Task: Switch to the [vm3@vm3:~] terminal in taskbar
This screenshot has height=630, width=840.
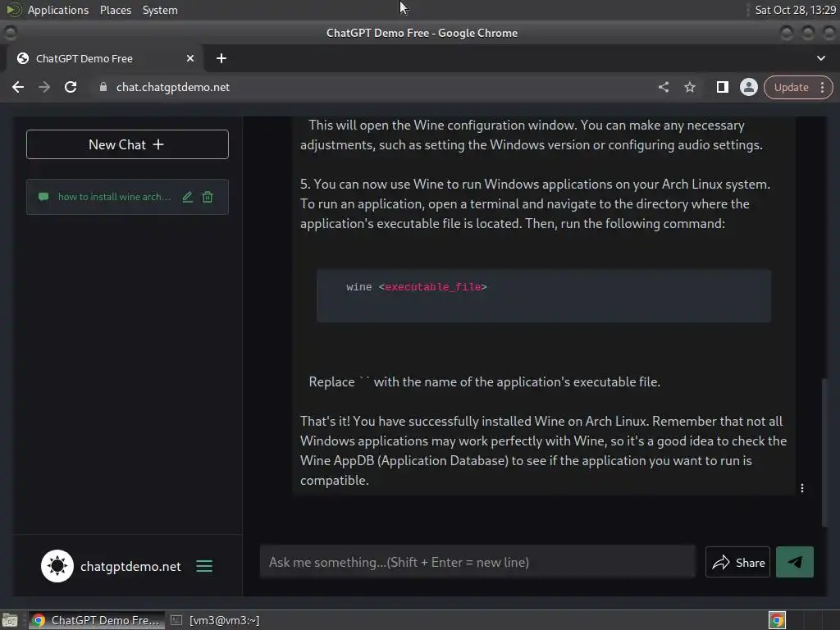Action: (215, 620)
